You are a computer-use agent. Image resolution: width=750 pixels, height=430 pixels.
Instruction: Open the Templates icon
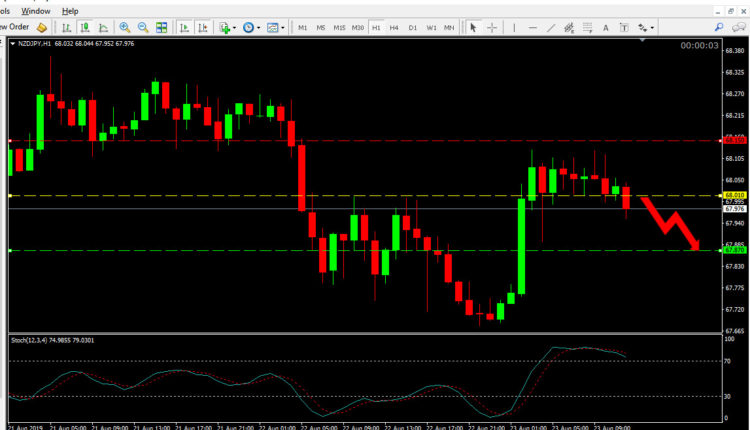(272, 28)
